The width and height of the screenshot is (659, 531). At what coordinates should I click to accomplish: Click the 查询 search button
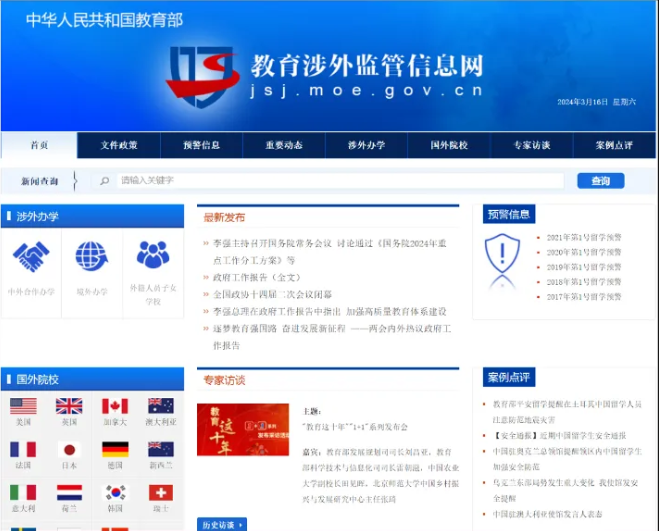[601, 181]
